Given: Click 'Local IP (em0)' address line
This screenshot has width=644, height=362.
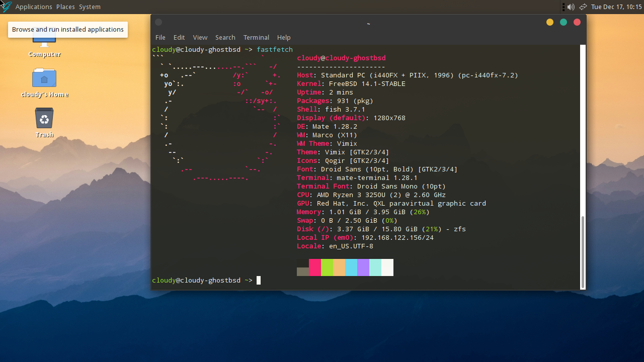Looking at the screenshot, I should click(x=365, y=237).
